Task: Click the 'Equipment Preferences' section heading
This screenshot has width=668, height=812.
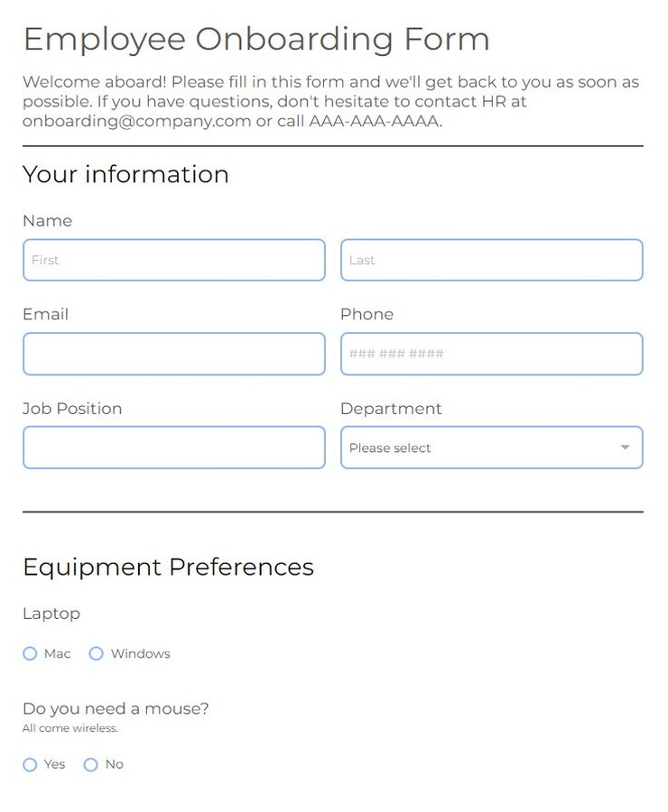Action: coord(168,567)
